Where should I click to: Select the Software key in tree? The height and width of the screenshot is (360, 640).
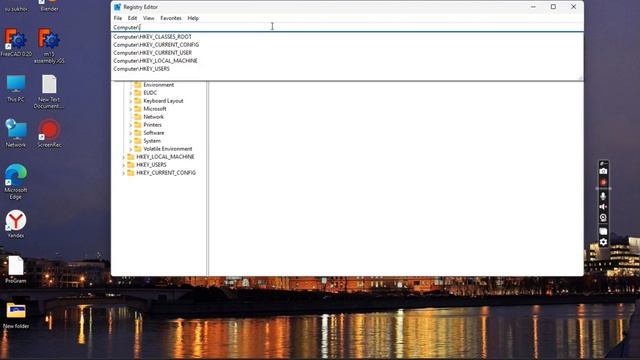pyautogui.click(x=153, y=133)
